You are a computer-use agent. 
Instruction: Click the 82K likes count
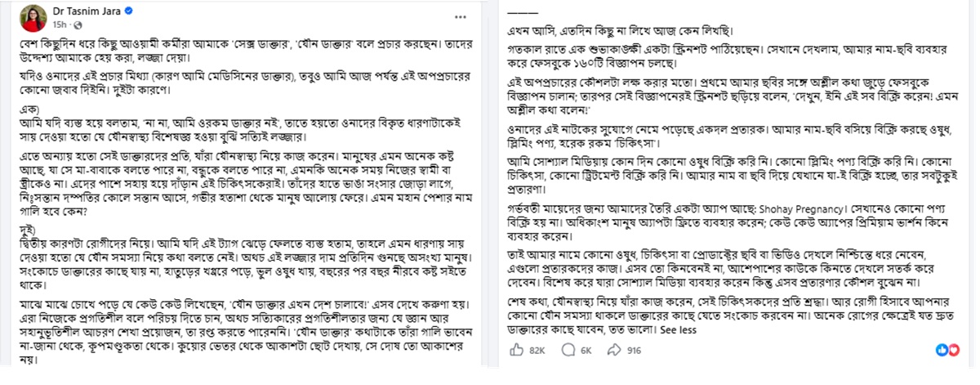click(x=537, y=351)
